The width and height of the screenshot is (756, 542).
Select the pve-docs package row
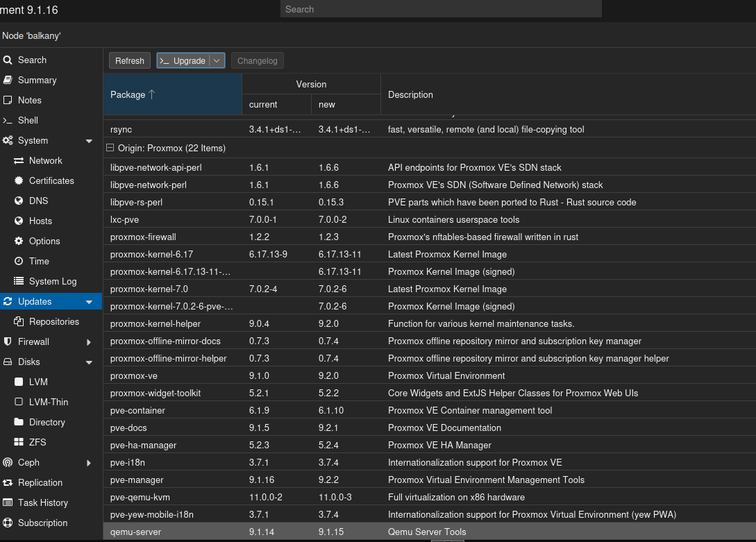click(x=430, y=427)
